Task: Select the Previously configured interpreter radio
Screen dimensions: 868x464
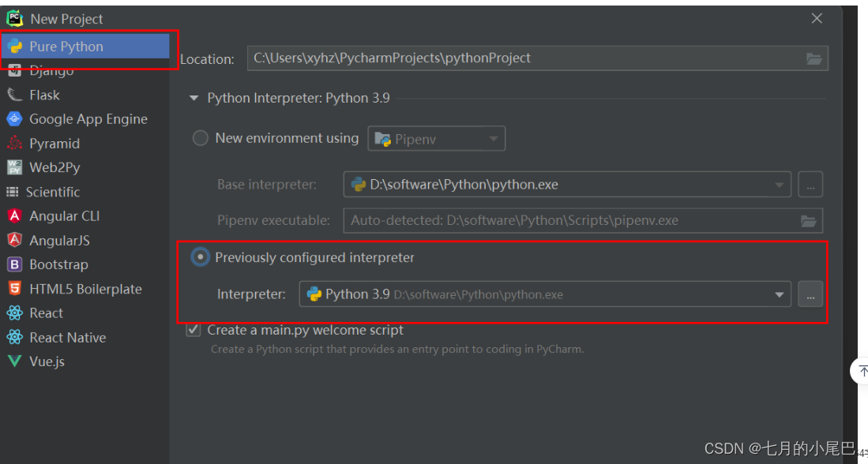Action: point(200,257)
